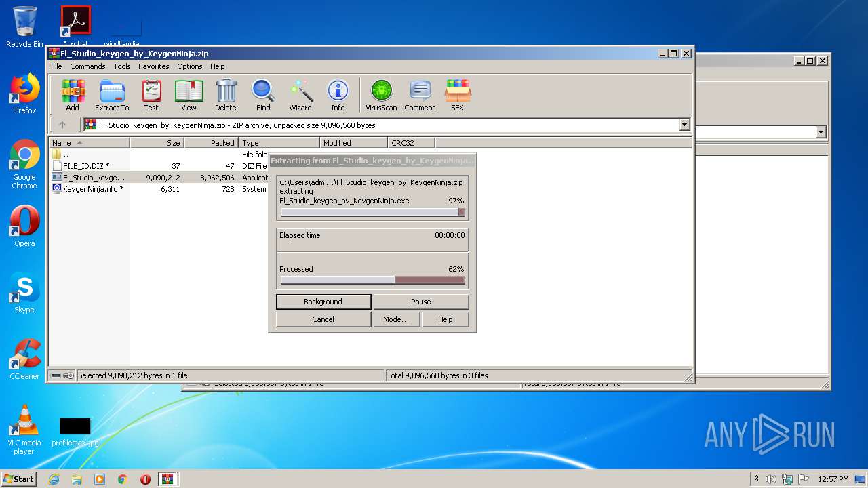Click the 'Selected 9,090,212 bytes in 1 file' status text
This screenshot has height=488, width=868.
[132, 375]
